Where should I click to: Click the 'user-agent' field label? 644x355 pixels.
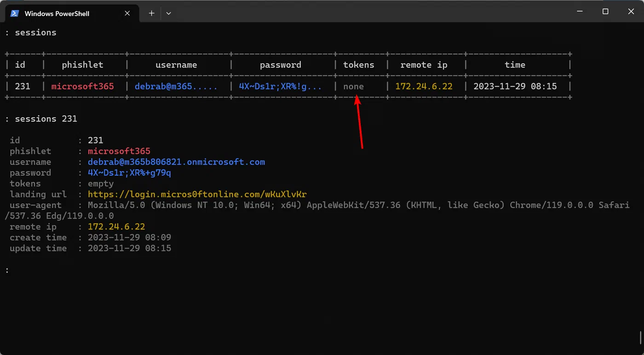coord(35,205)
